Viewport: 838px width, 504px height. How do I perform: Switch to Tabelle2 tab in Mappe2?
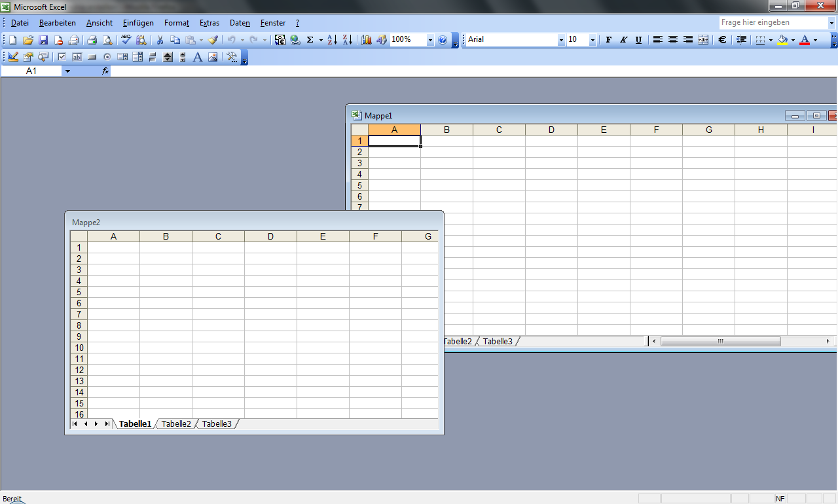pyautogui.click(x=176, y=424)
